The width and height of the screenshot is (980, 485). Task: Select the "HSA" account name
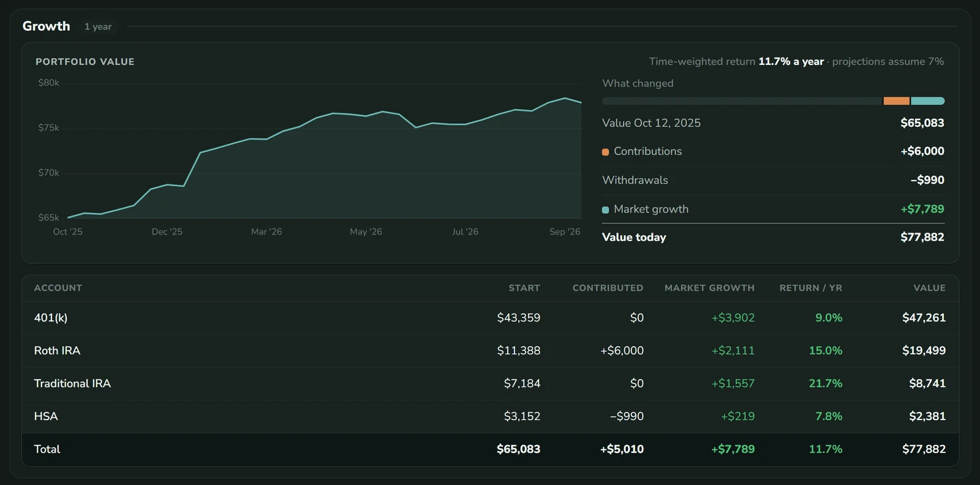point(46,416)
